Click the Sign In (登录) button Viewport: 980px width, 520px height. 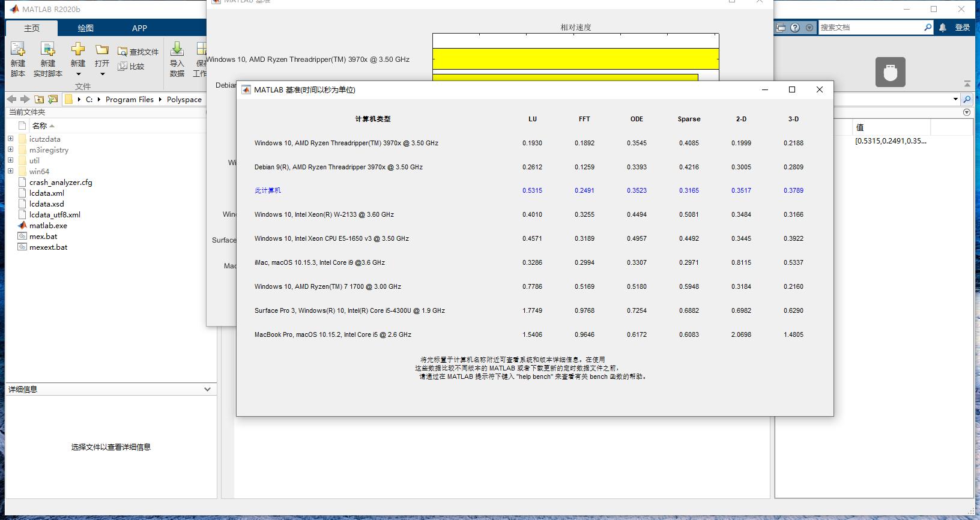coord(963,28)
